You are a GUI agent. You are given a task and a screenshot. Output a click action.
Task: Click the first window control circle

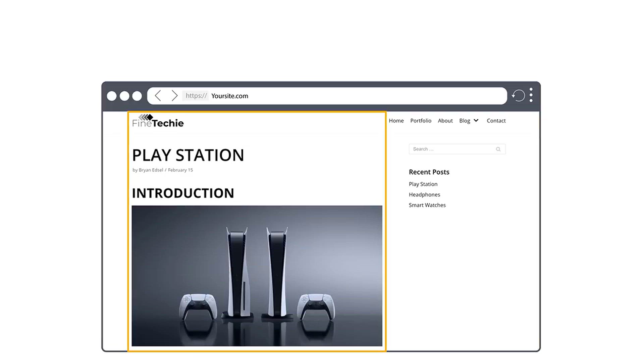[x=112, y=96]
